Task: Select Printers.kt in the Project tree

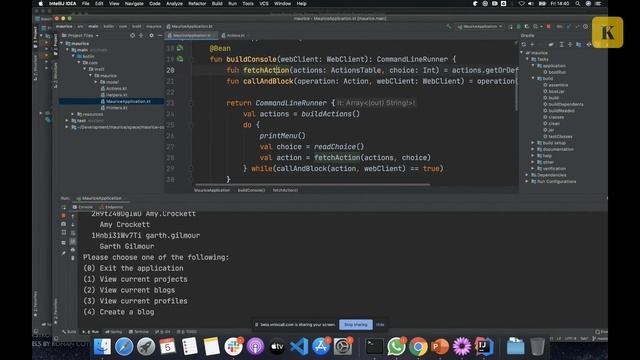Action: (116, 108)
